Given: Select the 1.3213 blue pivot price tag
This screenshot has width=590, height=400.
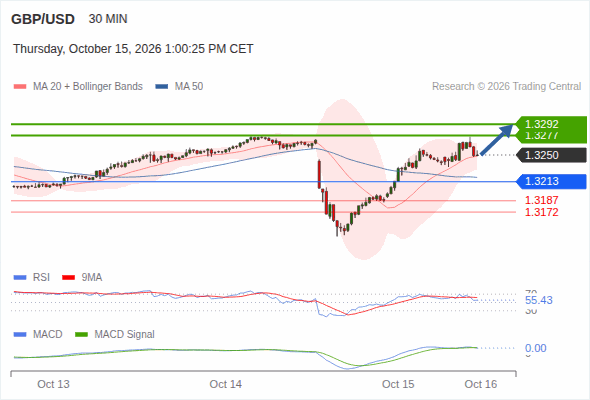Looking at the screenshot, I should point(551,181).
